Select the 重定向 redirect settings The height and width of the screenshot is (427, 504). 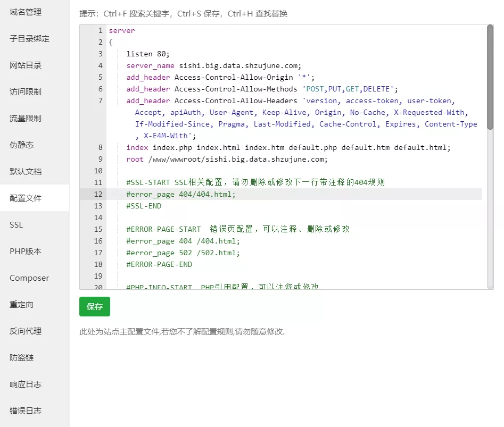21,304
